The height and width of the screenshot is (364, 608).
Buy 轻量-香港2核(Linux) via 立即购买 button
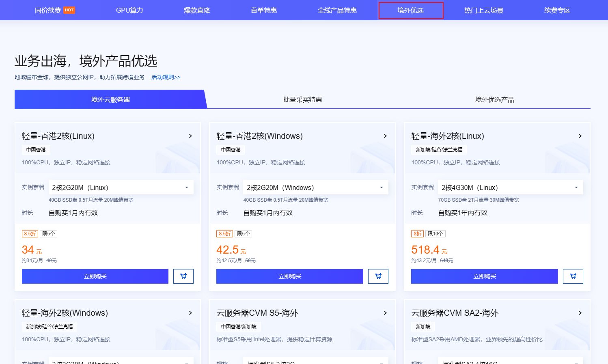[95, 276]
